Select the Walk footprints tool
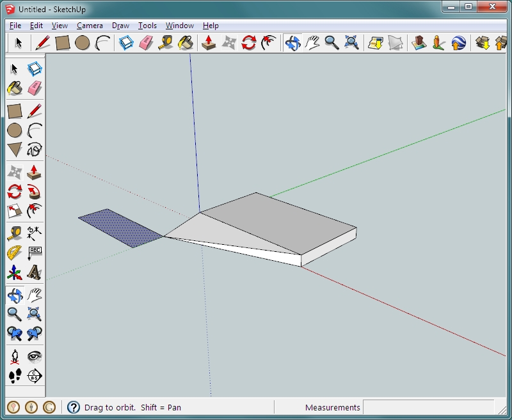The height and width of the screenshot is (420, 512). [14, 376]
